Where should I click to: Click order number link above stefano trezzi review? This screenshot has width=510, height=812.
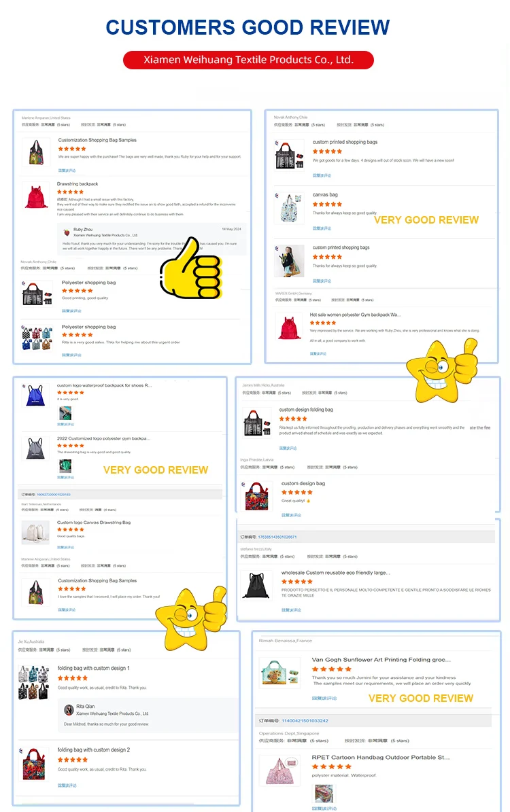point(277,537)
